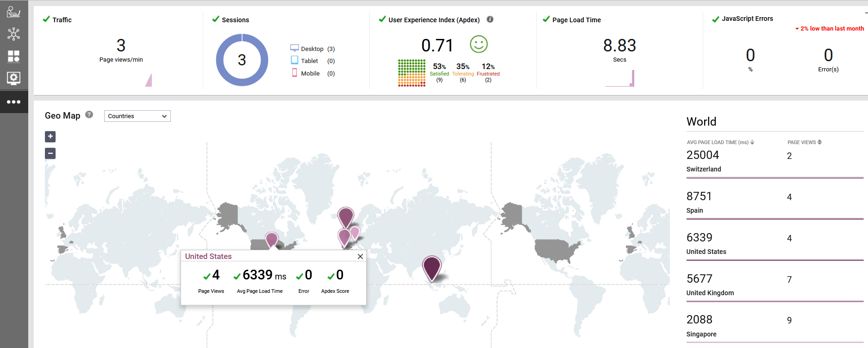868x348 pixels.
Task: Click the Tablet device icon
Action: [x=294, y=60]
